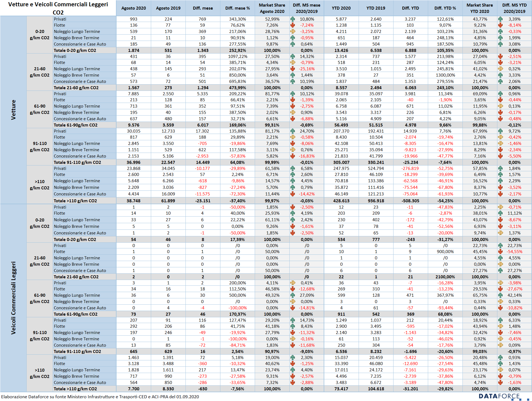532x401 pixels.
Task: Click the Diff. YTD % column header
Action: click(x=445, y=8)
